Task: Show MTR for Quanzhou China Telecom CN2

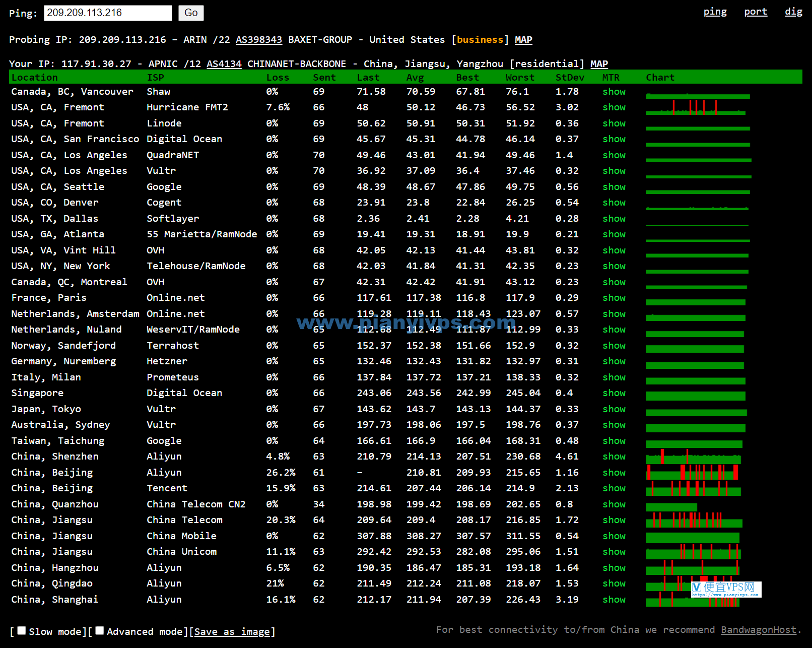Action: [614, 504]
